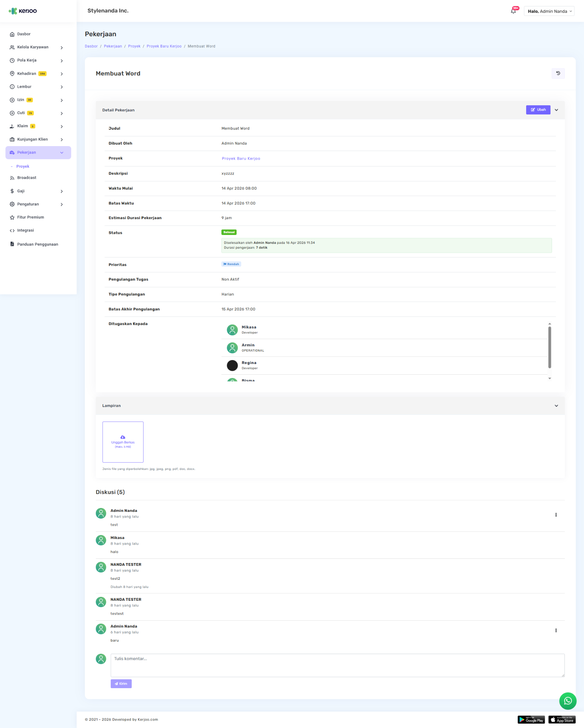Click the Kerjoo logo
This screenshot has height=728, width=584.
[x=23, y=11]
